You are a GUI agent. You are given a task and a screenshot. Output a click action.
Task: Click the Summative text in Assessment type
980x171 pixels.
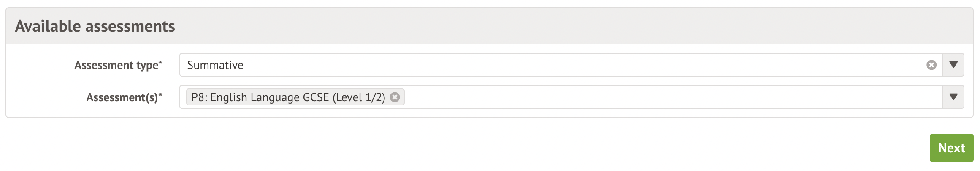(x=215, y=65)
